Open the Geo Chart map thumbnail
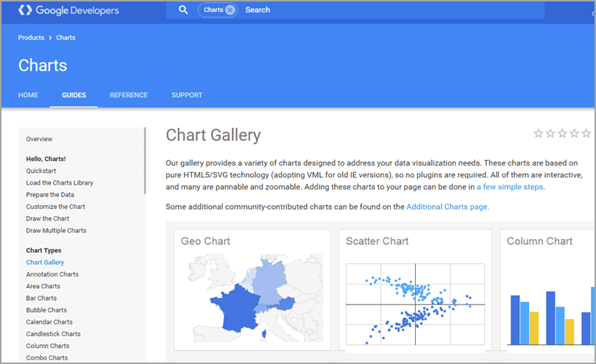Image resolution: width=596 pixels, height=364 pixels. tap(255, 299)
